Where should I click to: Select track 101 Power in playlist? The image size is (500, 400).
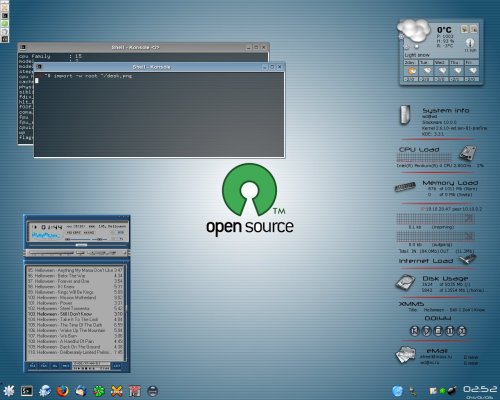(75, 303)
